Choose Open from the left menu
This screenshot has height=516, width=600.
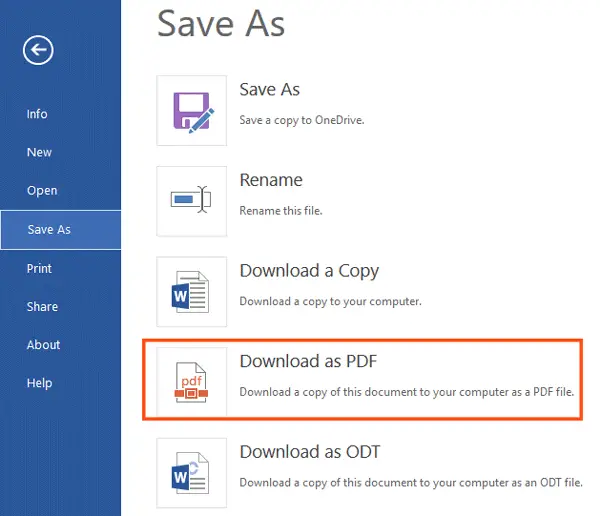42,190
